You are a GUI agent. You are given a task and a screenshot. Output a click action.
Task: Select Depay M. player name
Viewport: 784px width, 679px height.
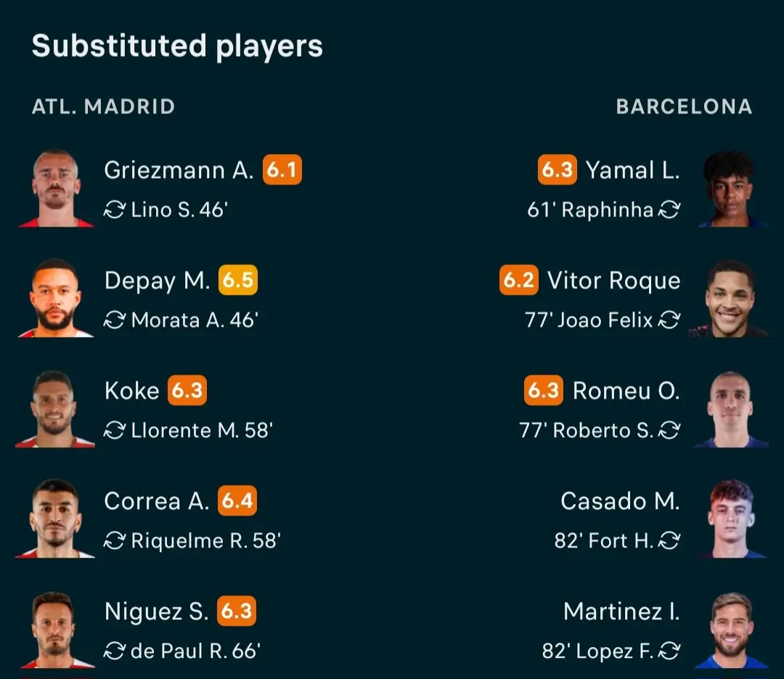pyautogui.click(x=157, y=281)
